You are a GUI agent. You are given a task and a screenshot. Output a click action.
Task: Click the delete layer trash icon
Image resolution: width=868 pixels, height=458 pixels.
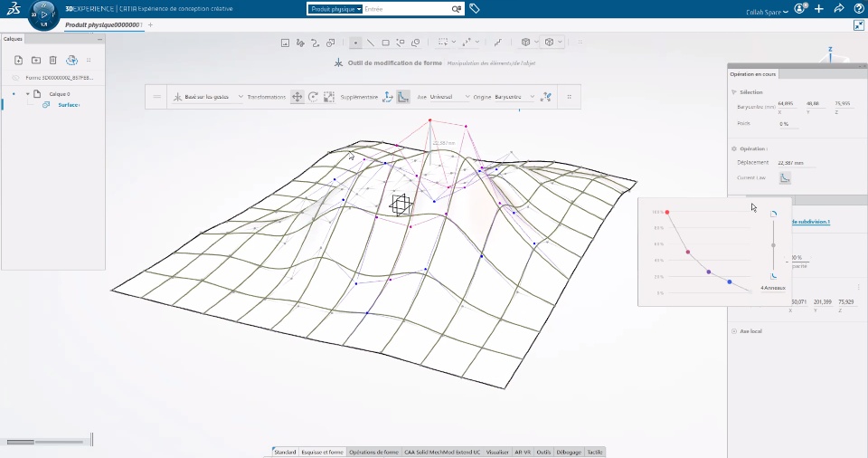click(x=53, y=61)
